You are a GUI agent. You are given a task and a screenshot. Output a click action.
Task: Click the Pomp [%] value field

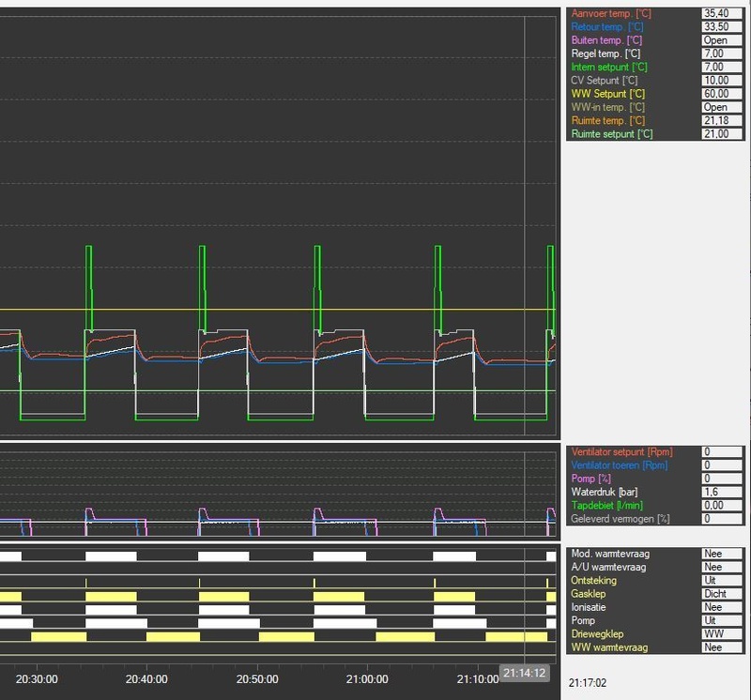tap(722, 479)
